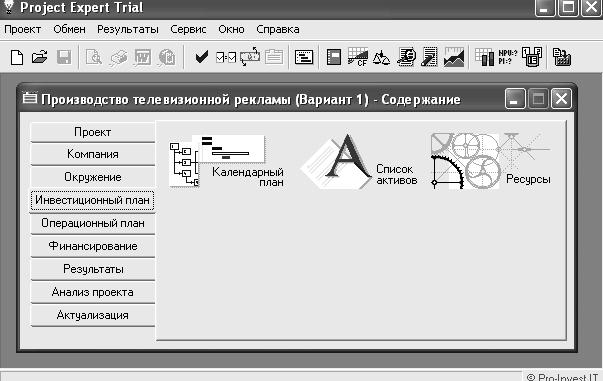Select the Финансирование section tab
Screen dimensions: 603x381
pos(92,246)
